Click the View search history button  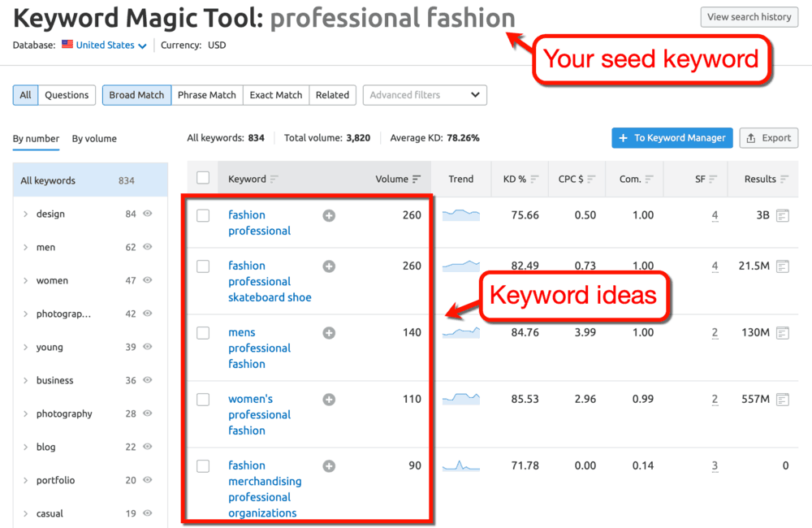[749, 16]
